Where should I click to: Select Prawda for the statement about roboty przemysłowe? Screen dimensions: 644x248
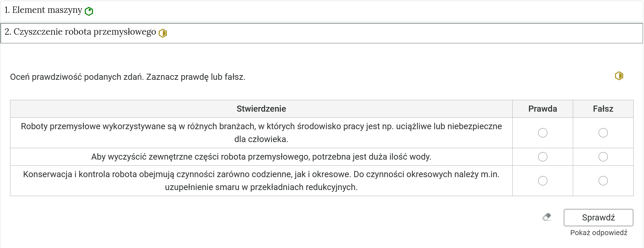tap(542, 132)
